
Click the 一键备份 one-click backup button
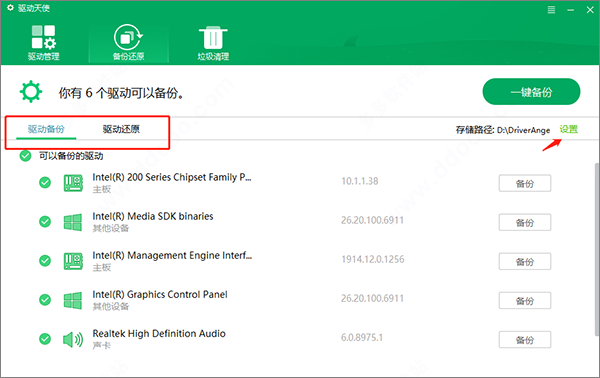pos(531,92)
